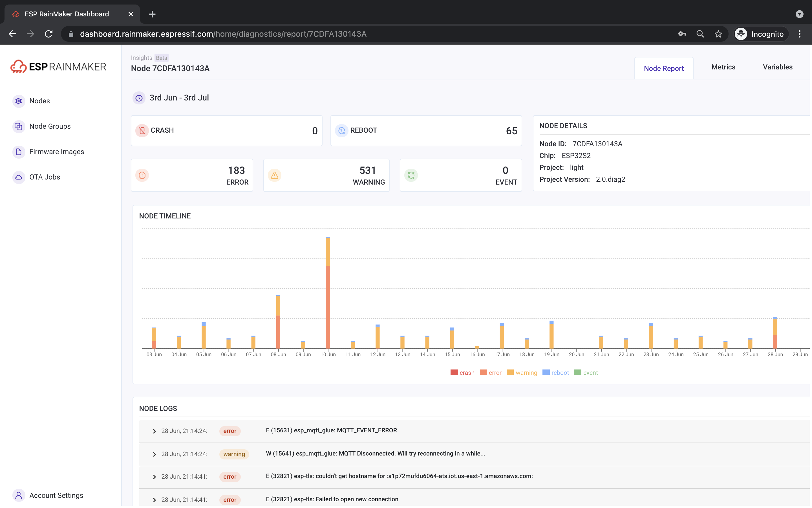
Task: Open the tab search dropdown arrow
Action: point(800,14)
